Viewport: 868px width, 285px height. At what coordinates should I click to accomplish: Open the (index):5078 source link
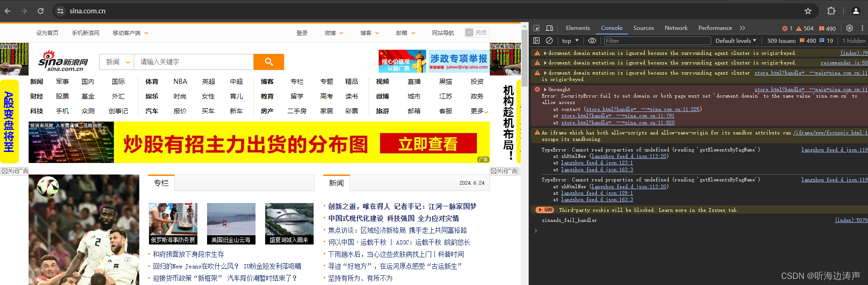point(851,221)
